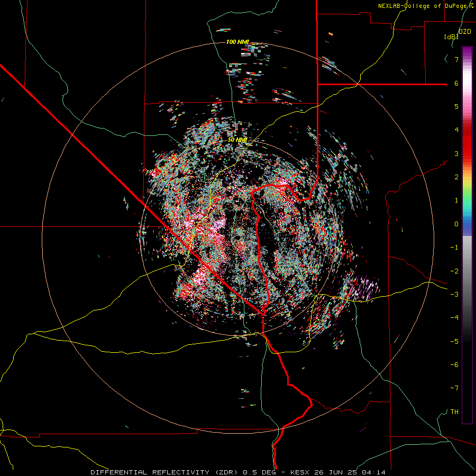Select scale value -5 on legend
The height and width of the screenshot is (476, 476).
tap(454, 342)
